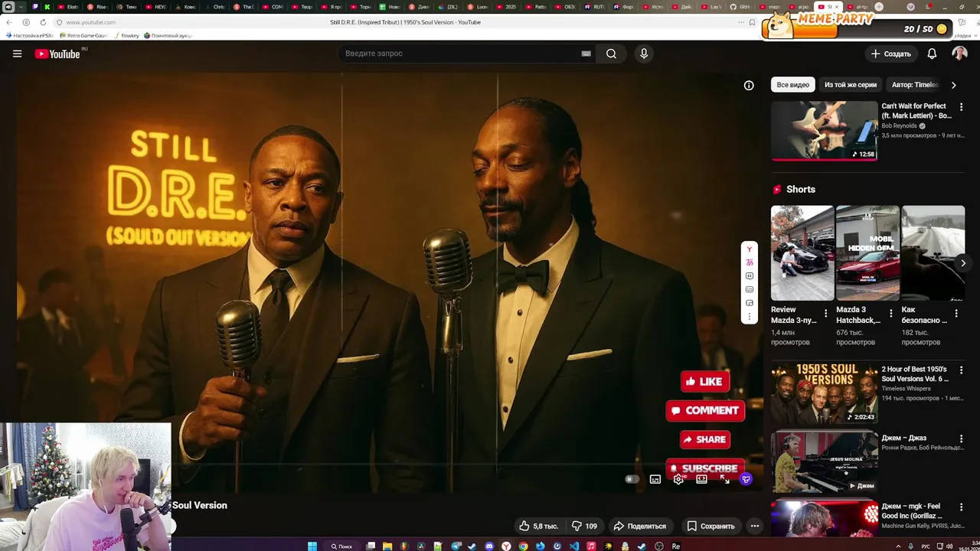980x551 pixels.
Task: Click the picture-in-picture icon in the side panel
Action: [x=749, y=303]
